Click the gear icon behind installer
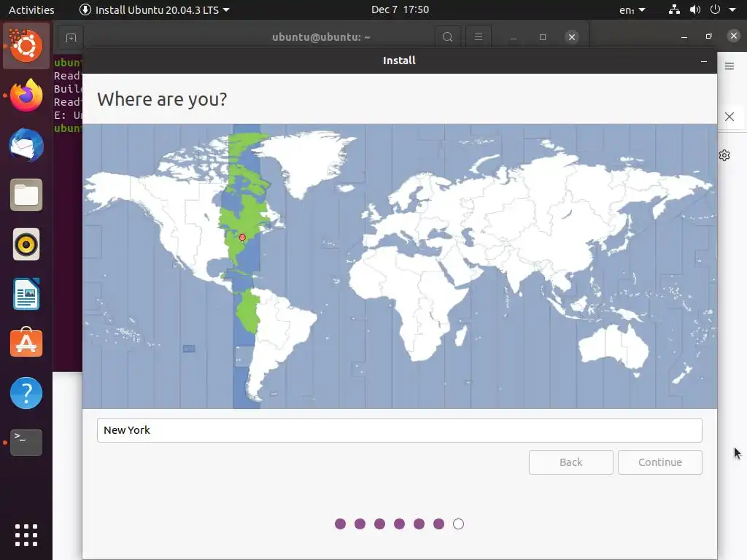This screenshot has width=747, height=560. pyautogui.click(x=724, y=155)
